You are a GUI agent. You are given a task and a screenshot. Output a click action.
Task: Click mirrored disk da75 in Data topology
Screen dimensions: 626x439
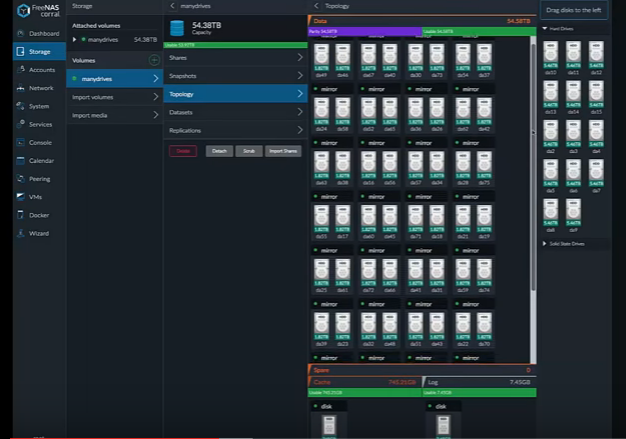point(484,168)
